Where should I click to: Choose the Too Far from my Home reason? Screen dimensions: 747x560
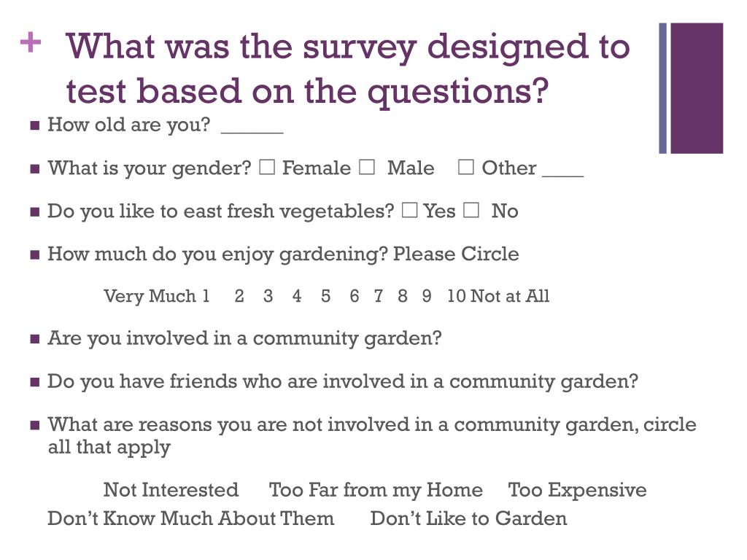[376, 489]
